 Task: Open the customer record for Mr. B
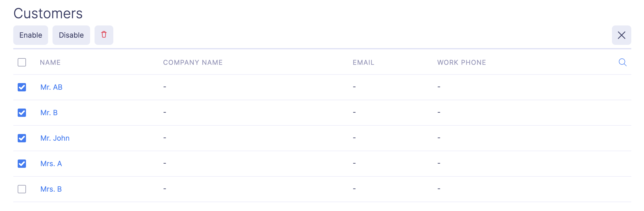(x=49, y=112)
